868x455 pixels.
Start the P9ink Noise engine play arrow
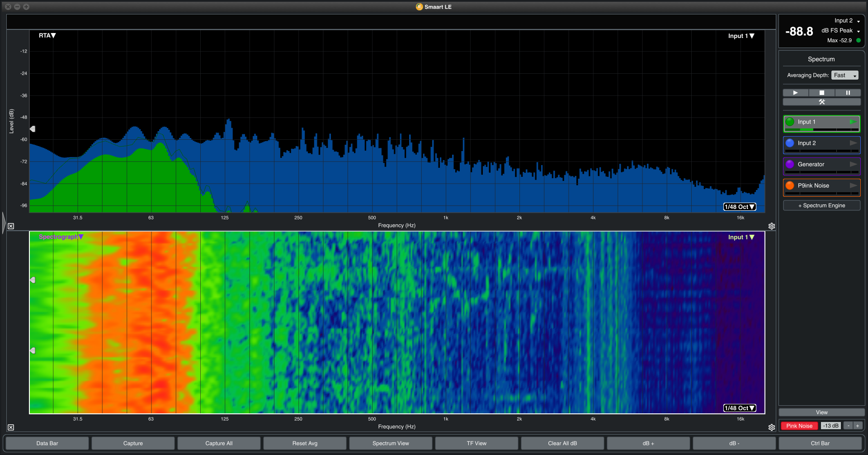tap(853, 185)
